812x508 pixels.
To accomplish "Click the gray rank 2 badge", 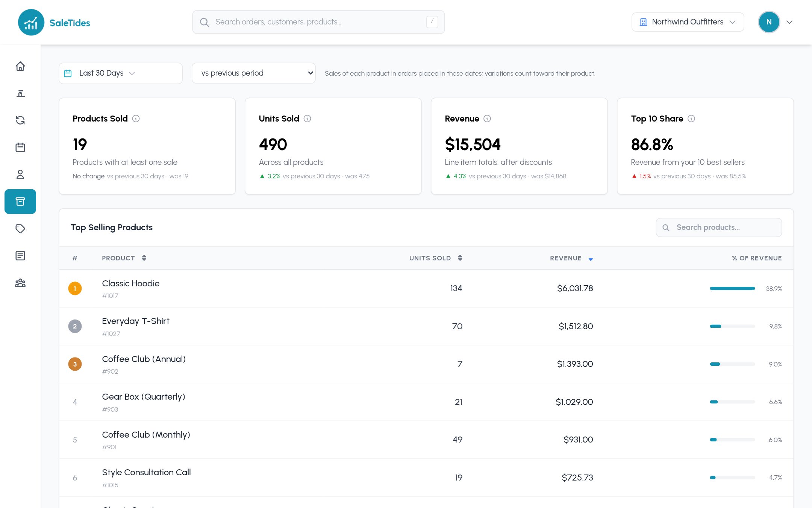I will 75,326.
